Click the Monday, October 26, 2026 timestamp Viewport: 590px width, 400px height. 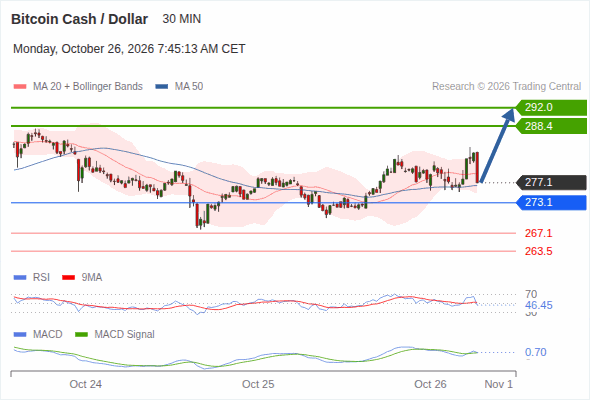[x=129, y=49]
